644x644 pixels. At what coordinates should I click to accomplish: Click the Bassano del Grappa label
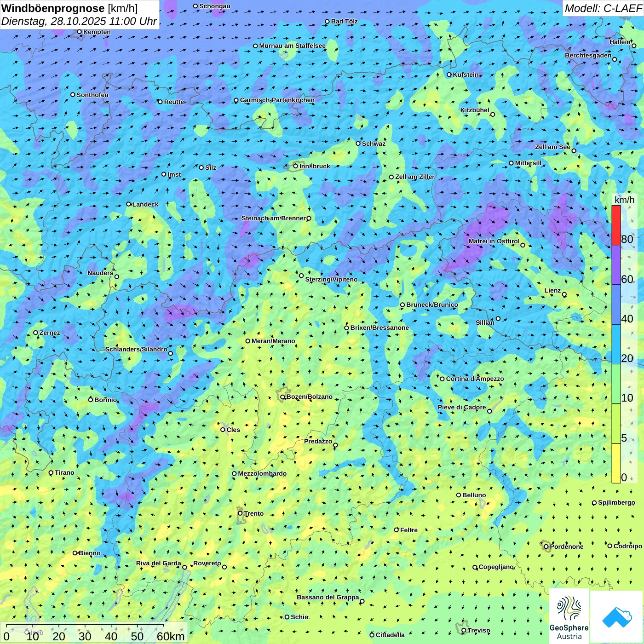tap(328, 597)
